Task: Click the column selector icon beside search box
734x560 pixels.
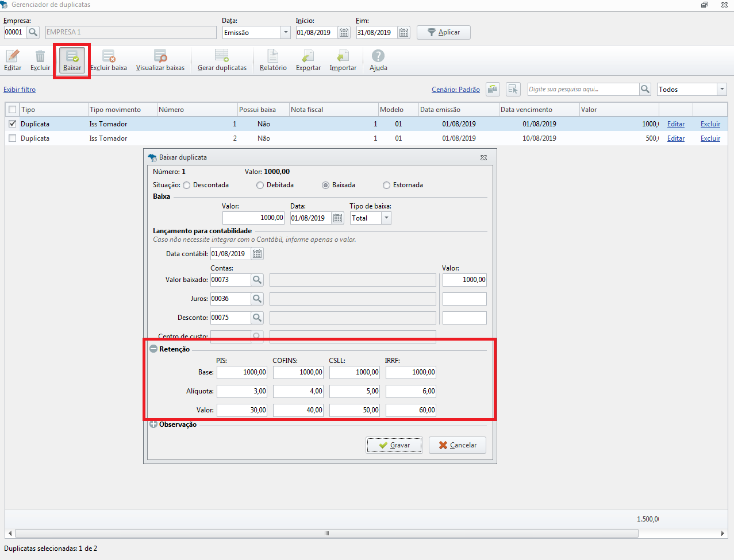Action: coord(513,89)
